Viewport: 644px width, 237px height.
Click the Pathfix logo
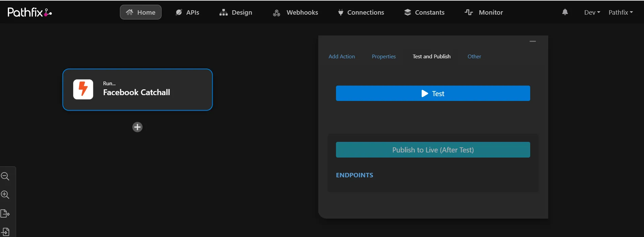tap(30, 12)
